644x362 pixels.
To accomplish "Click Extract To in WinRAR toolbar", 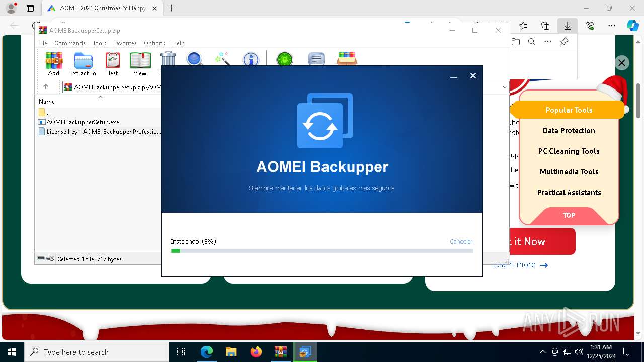I will pyautogui.click(x=83, y=64).
